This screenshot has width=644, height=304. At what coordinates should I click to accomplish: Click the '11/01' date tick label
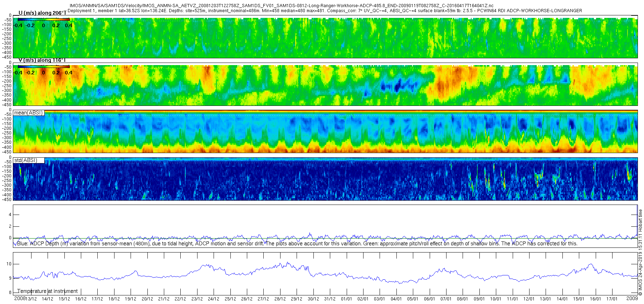513,299
